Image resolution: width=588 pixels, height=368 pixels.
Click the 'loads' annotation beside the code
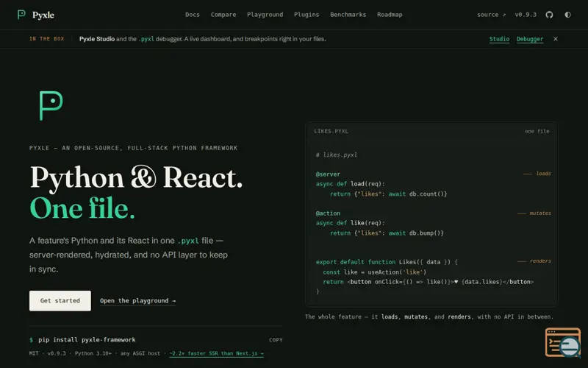pos(543,174)
